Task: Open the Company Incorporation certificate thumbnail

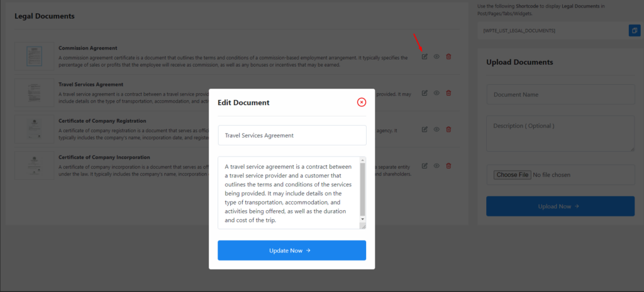Action: tap(34, 166)
